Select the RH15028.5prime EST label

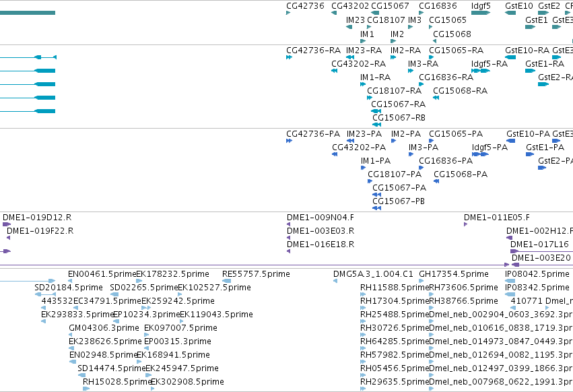point(117,382)
